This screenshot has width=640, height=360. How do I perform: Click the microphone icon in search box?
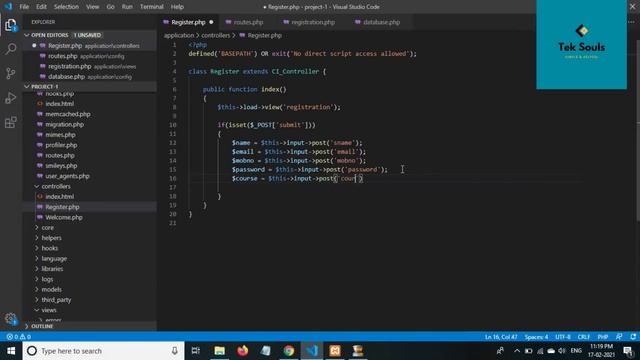175,351
